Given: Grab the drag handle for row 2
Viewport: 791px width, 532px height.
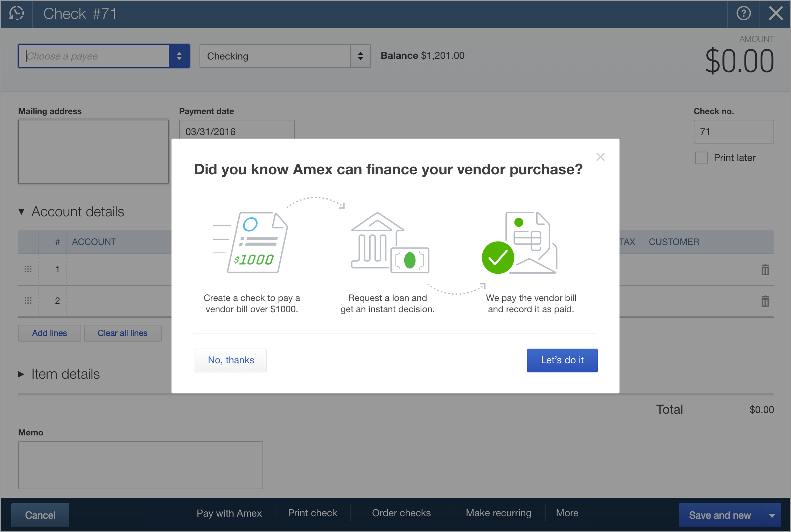Looking at the screenshot, I should click(28, 301).
